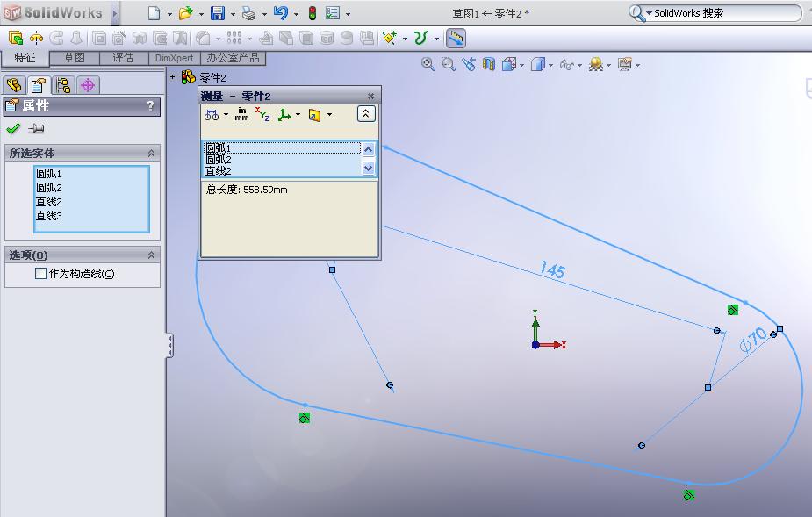Image resolution: width=812 pixels, height=517 pixels.
Task: Open the DimXpertManager crosshair tab
Action: click(x=88, y=85)
